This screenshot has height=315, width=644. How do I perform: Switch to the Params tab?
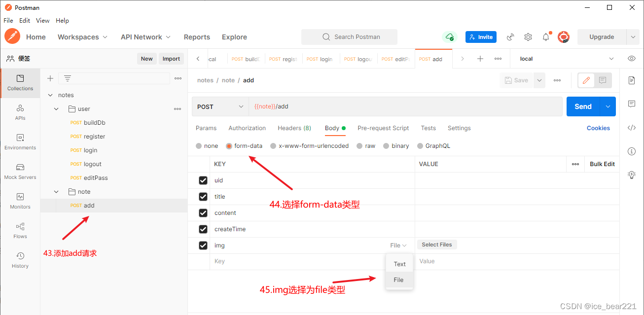tap(206, 128)
